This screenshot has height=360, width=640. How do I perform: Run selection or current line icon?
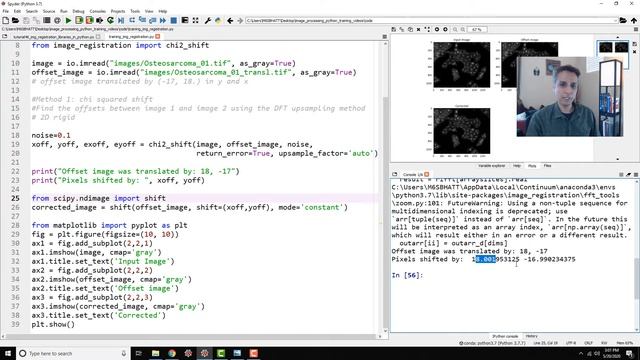[100, 20]
